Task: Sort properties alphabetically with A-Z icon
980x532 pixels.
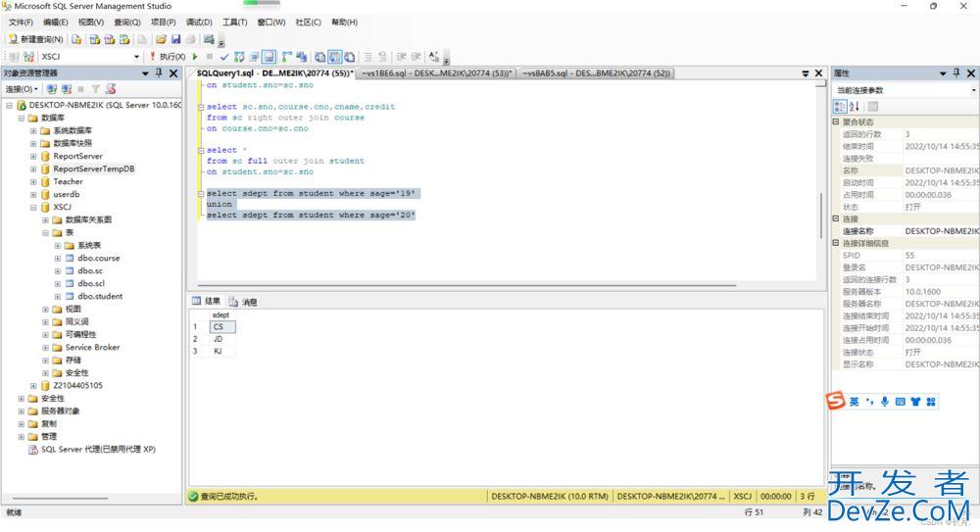Action: [x=855, y=106]
